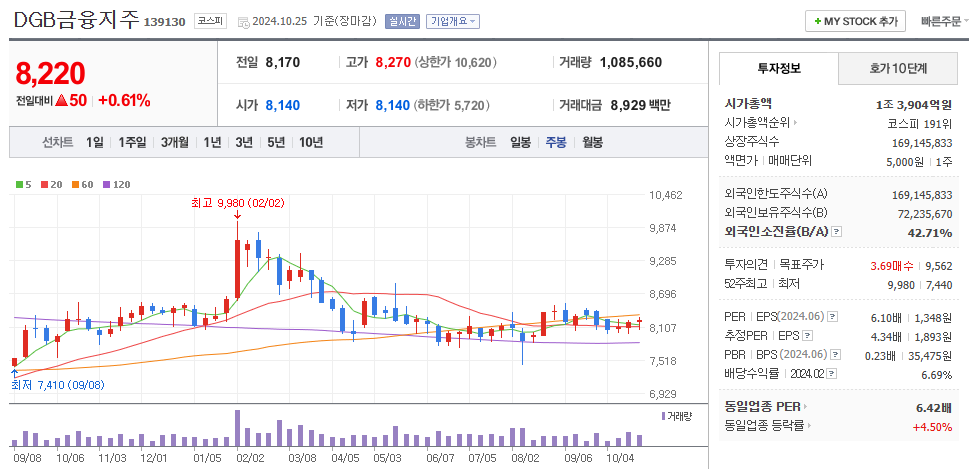Click the 동일업종 등락률 value +4.50%
976x469 pixels.
click(x=932, y=427)
